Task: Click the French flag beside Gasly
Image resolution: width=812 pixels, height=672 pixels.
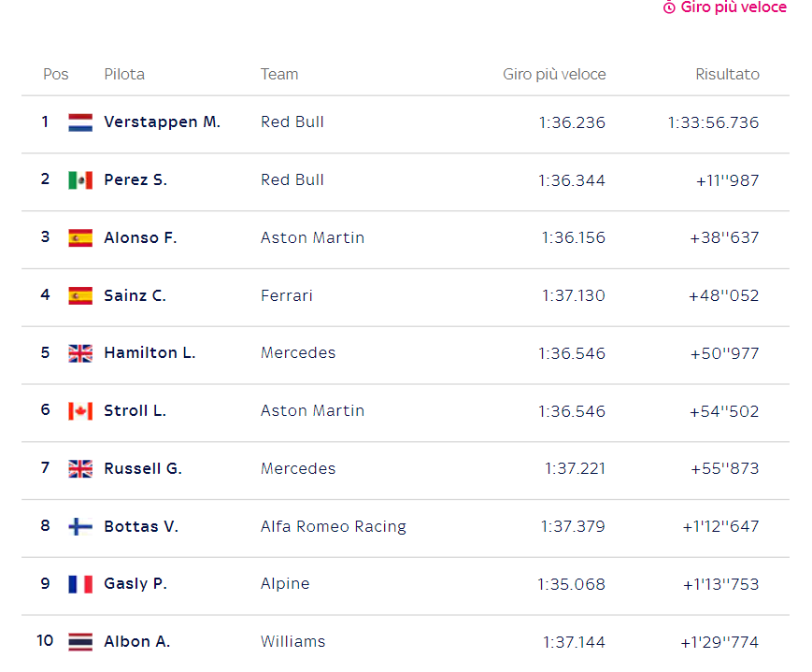Action: (x=80, y=584)
